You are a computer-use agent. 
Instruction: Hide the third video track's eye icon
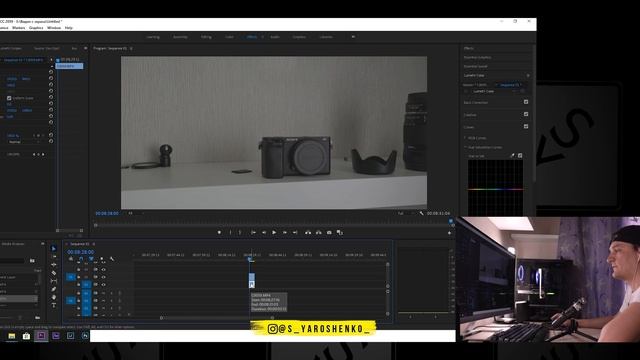click(103, 284)
